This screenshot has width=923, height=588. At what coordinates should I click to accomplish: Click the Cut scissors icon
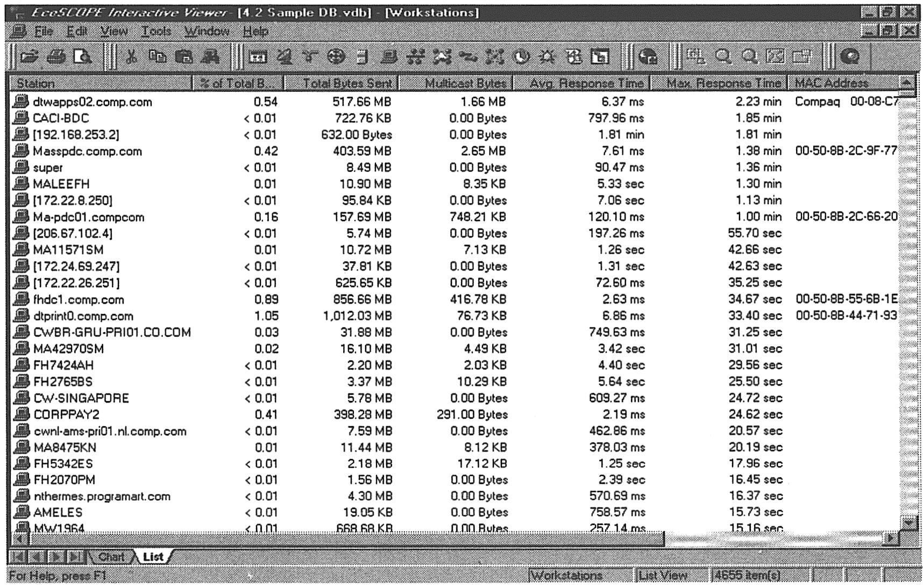click(x=131, y=57)
